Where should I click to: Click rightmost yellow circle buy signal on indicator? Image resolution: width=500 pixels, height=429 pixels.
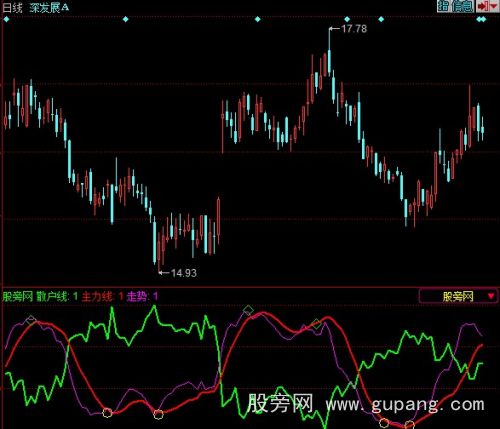point(409,425)
